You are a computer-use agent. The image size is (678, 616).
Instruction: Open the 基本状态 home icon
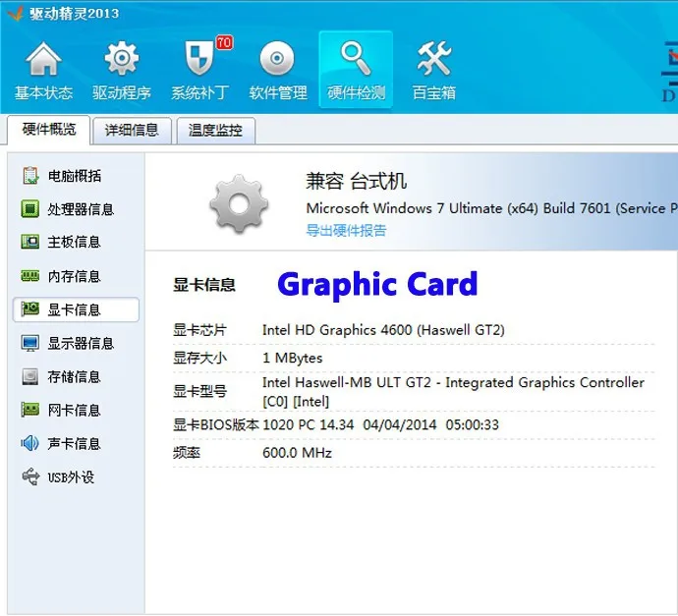43,58
